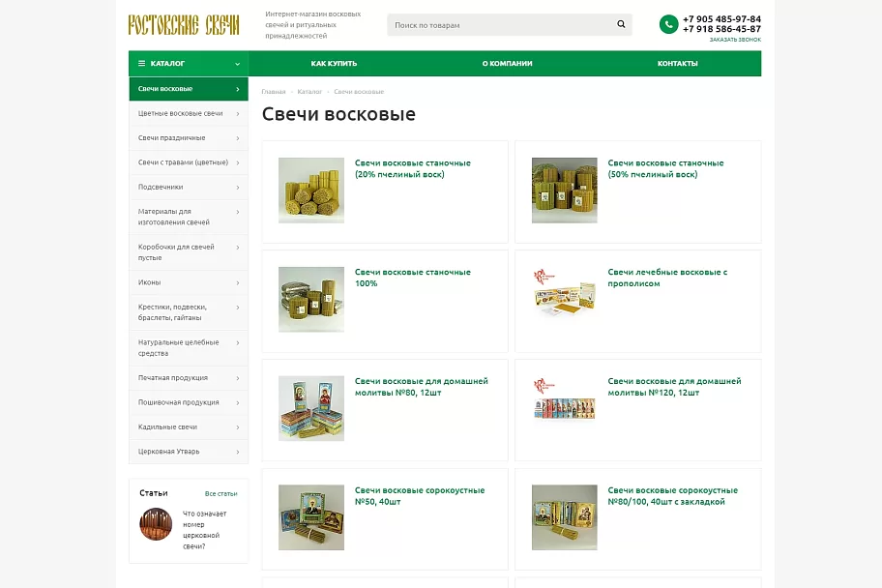
Task: Click the 50% пчелиный воск candles image
Action: coord(564,191)
